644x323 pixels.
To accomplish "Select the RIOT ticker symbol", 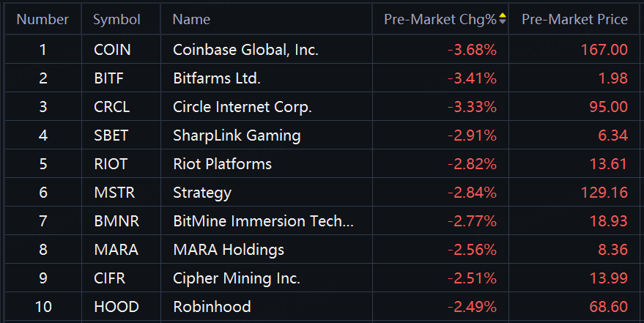I will 111,164.
